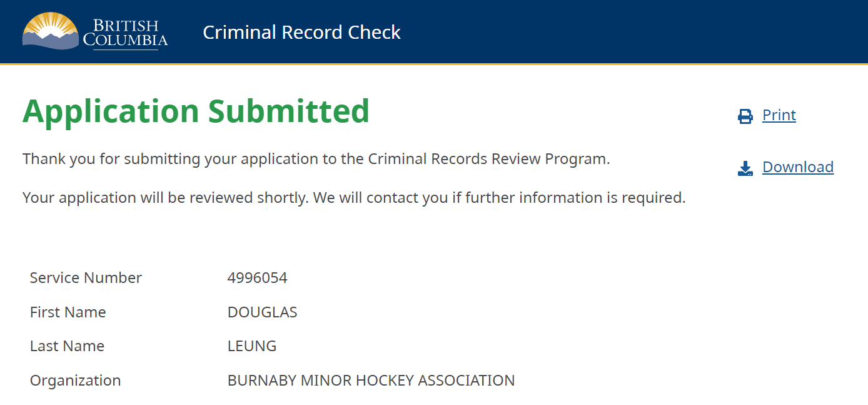The width and height of the screenshot is (868, 405).
Task: Click the Download link
Action: (798, 167)
